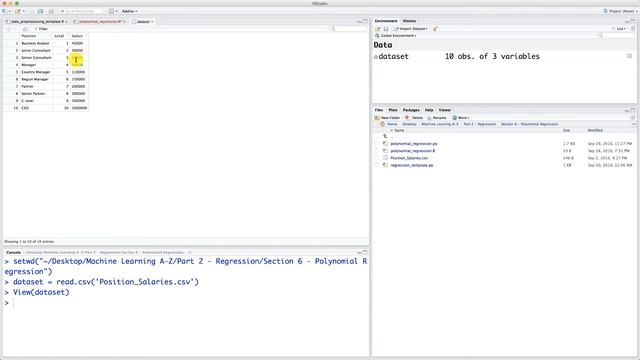Click the save workspace icon
Image resolution: width=640 pixels, height=360 pixels.
[x=386, y=29]
